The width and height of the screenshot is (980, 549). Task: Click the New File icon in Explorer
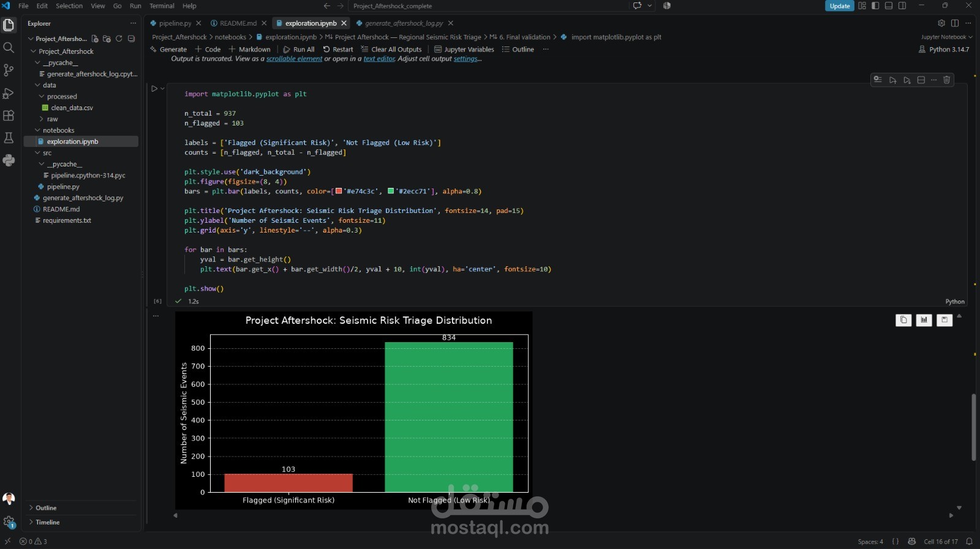(95, 39)
